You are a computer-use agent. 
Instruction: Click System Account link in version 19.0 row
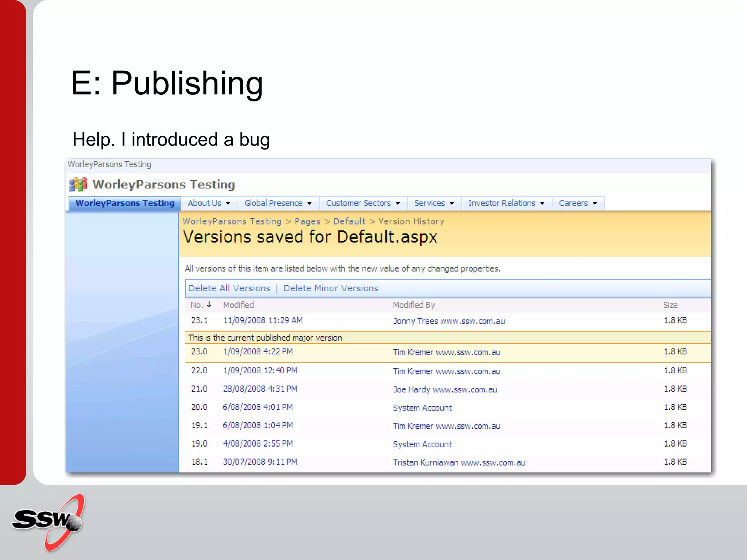coord(422,444)
